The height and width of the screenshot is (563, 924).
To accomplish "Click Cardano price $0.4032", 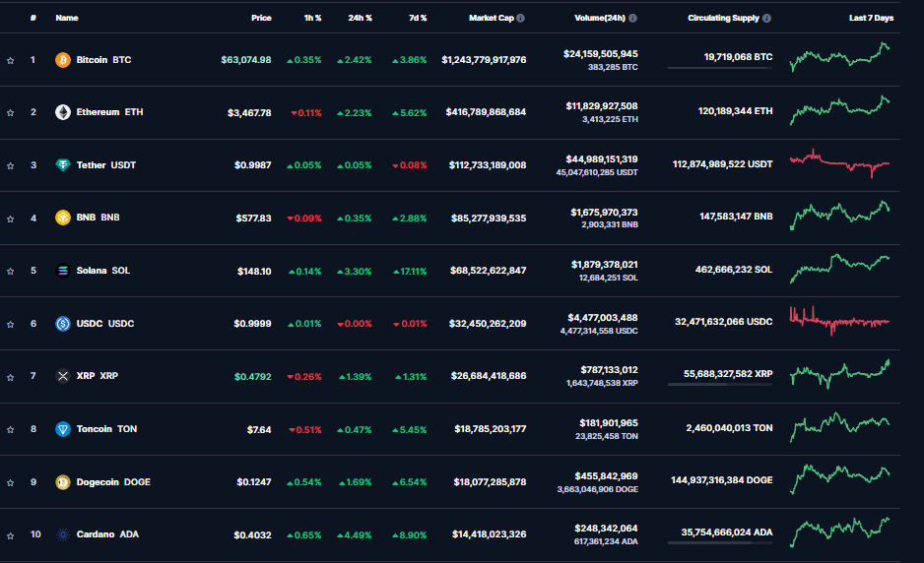I will (253, 535).
